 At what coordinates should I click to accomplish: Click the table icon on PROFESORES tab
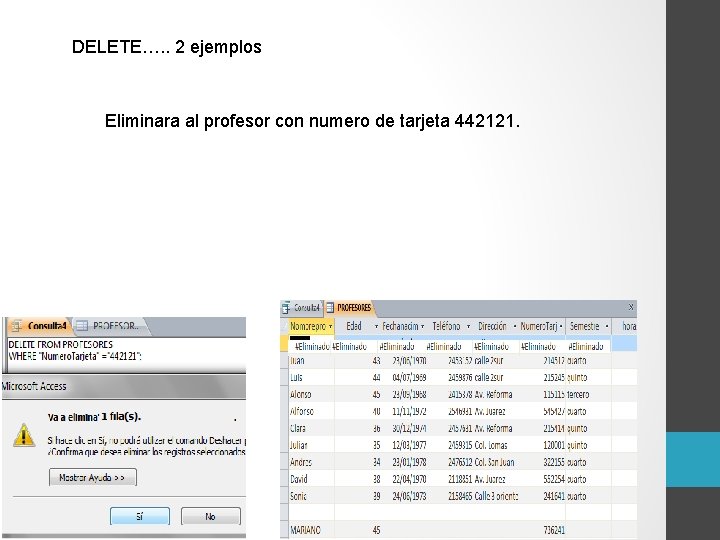[x=330, y=308]
